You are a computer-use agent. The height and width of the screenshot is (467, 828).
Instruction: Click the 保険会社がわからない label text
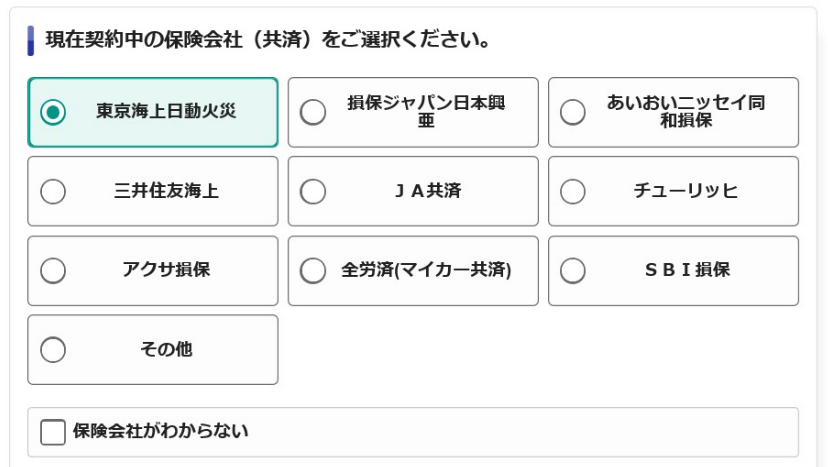point(160,432)
